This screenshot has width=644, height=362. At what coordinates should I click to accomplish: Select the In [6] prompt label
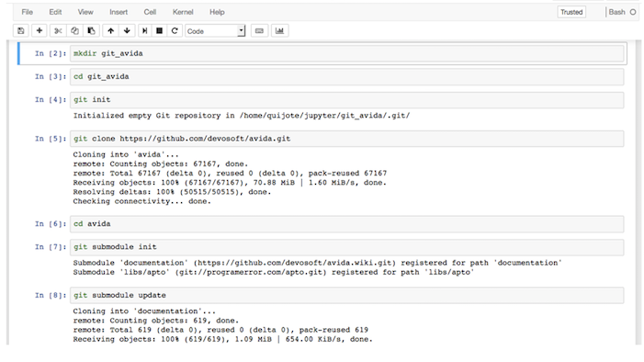coord(51,224)
